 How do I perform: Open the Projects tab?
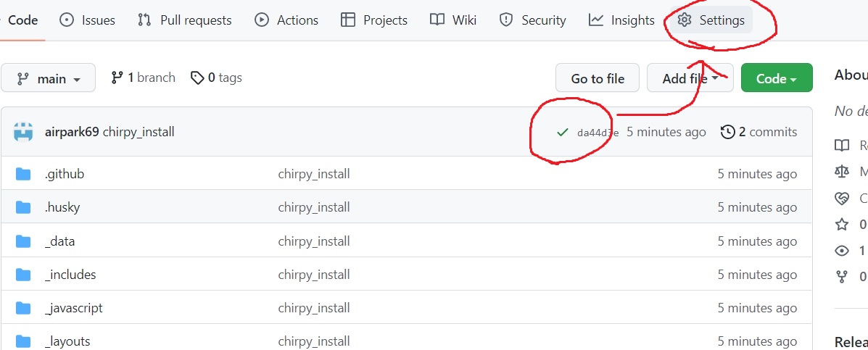point(374,20)
